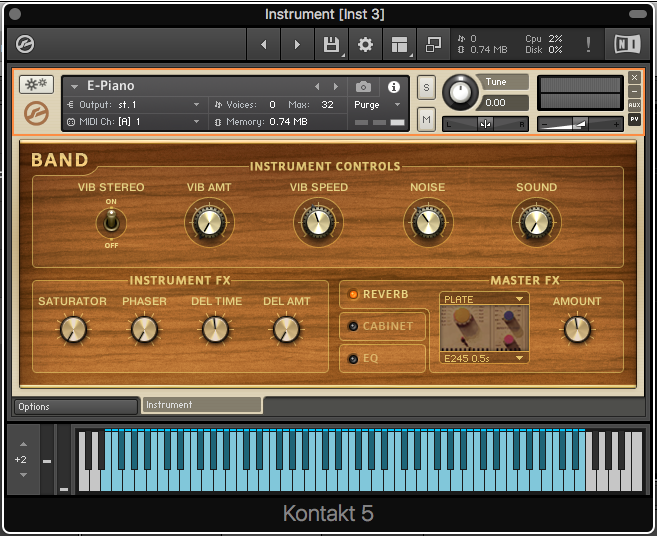
Task: Toggle the PV performance view button
Action: 634,119
